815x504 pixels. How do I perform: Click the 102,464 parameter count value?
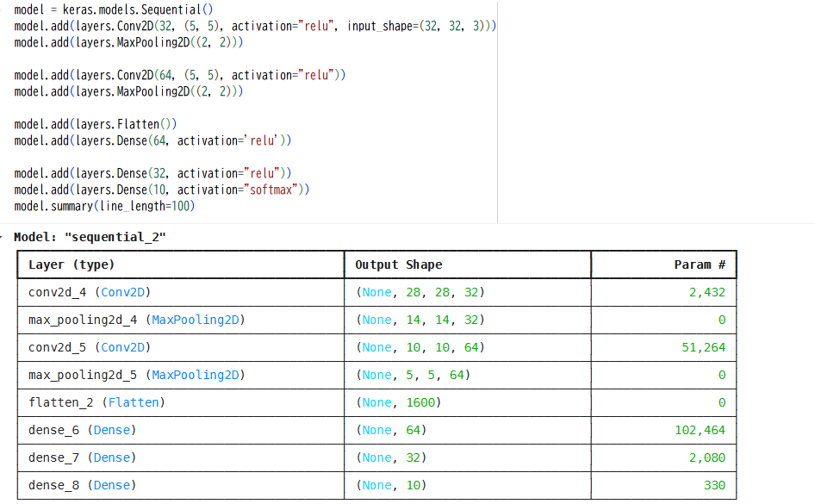[x=700, y=430]
